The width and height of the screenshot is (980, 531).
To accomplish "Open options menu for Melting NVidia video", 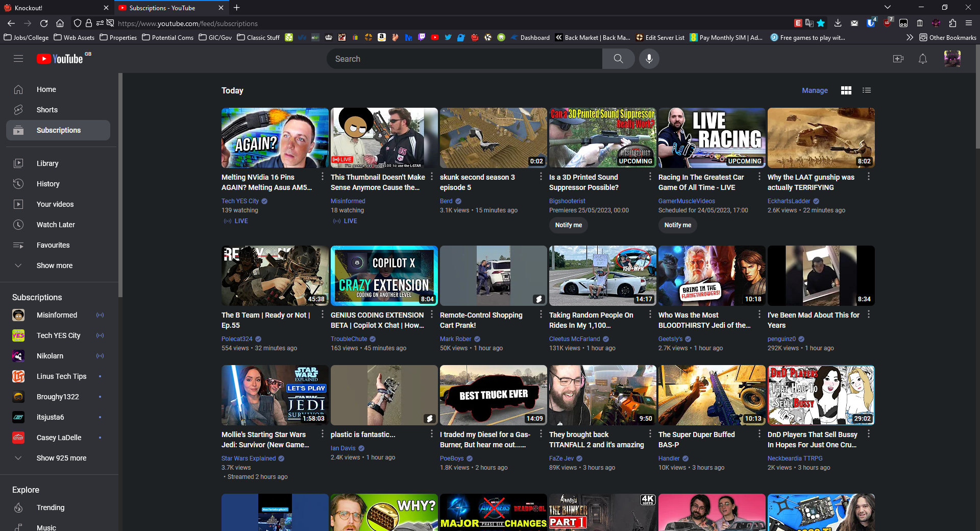I will [323, 177].
